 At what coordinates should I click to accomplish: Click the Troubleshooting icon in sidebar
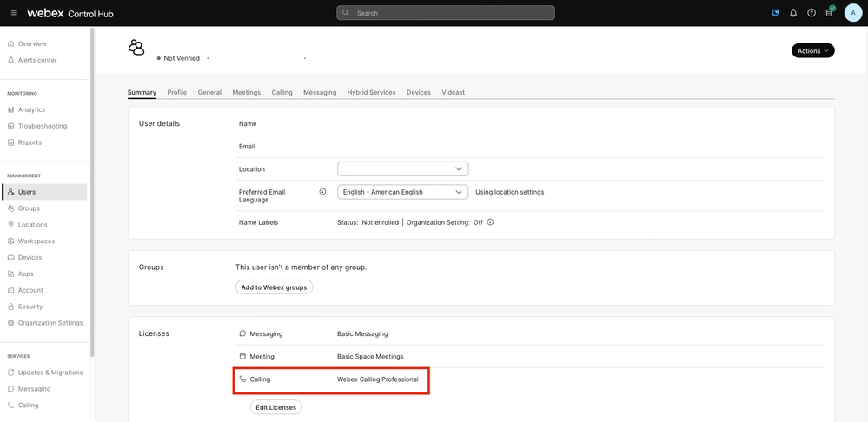(11, 126)
